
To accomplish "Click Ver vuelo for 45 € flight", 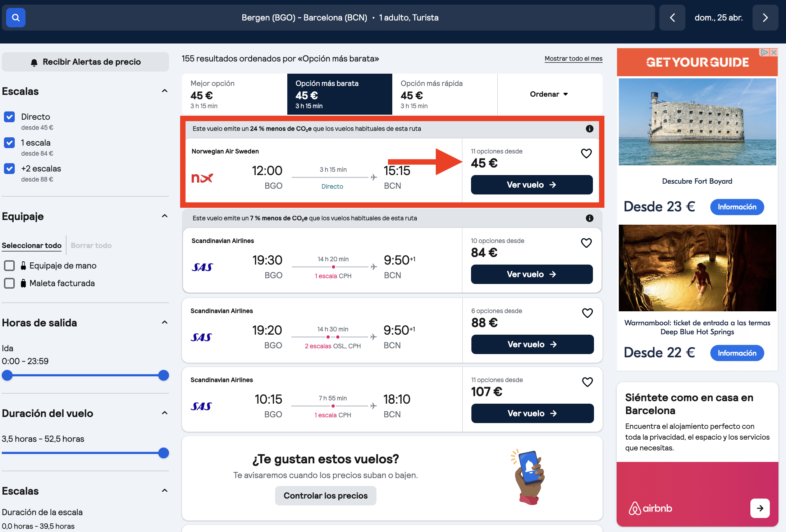I will pyautogui.click(x=532, y=185).
